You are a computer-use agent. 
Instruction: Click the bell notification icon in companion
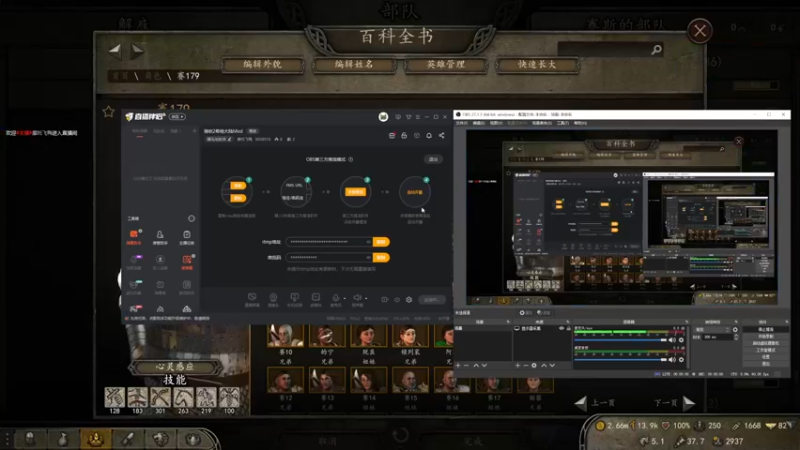429,135
